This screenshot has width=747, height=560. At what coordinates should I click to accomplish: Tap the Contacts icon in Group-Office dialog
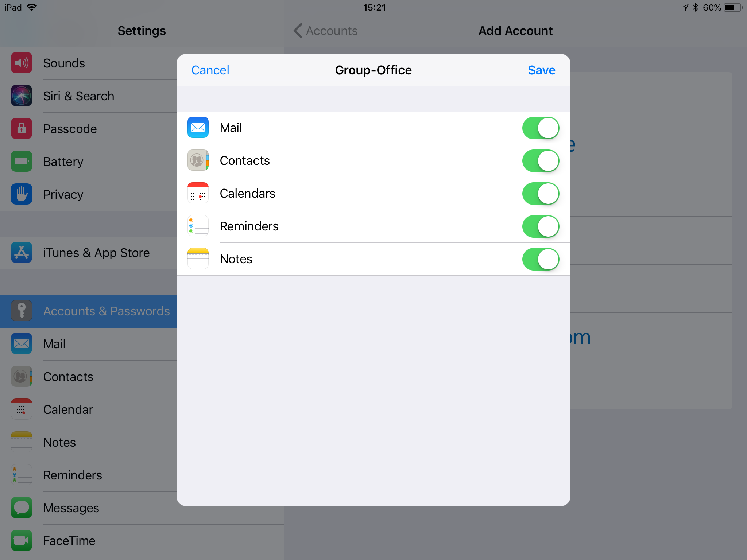coord(198,160)
